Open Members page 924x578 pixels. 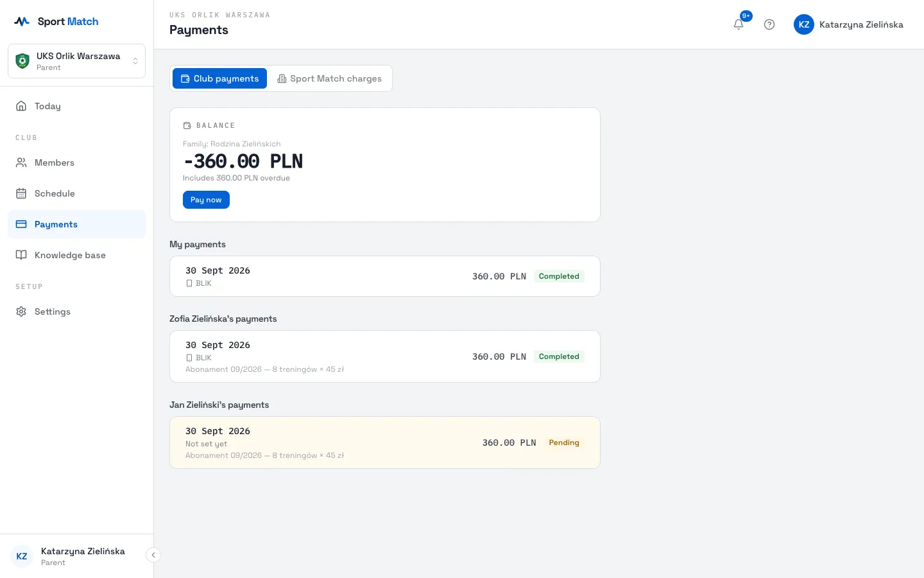pos(77,162)
